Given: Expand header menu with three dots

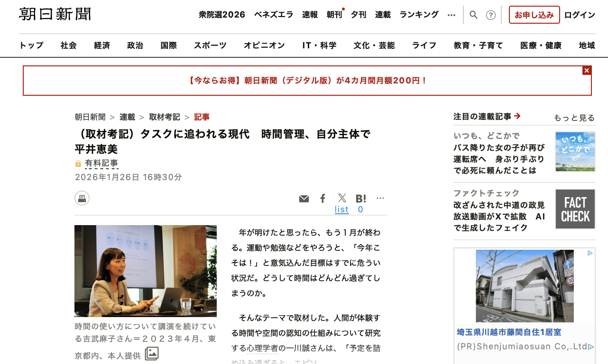Looking at the screenshot, I should tap(451, 15).
